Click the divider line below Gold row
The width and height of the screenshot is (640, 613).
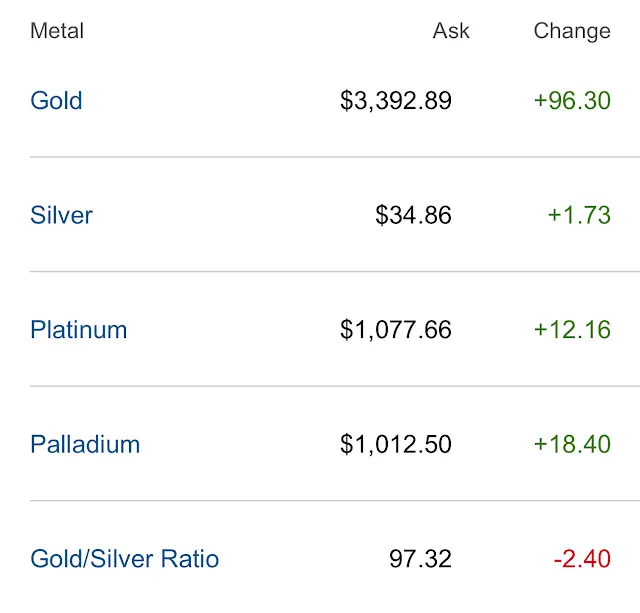point(335,157)
